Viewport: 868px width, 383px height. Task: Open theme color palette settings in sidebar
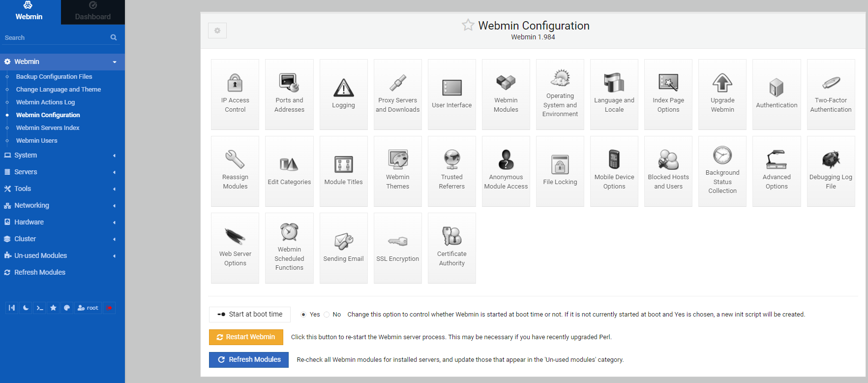coord(67,308)
